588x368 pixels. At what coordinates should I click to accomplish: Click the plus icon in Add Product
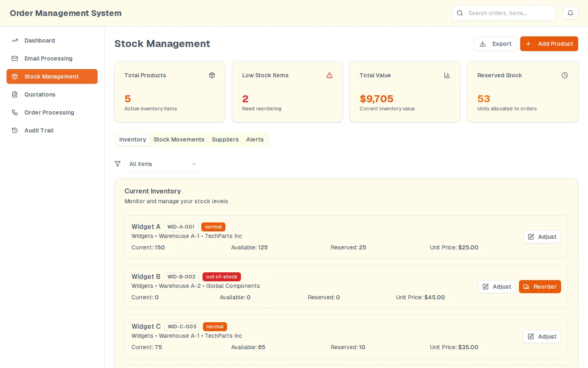[528, 44]
